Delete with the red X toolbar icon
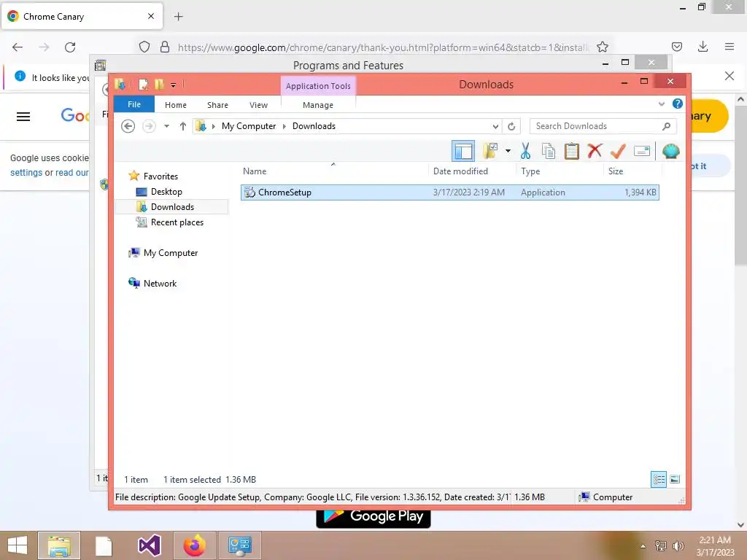This screenshot has height=560, width=747. pos(595,151)
